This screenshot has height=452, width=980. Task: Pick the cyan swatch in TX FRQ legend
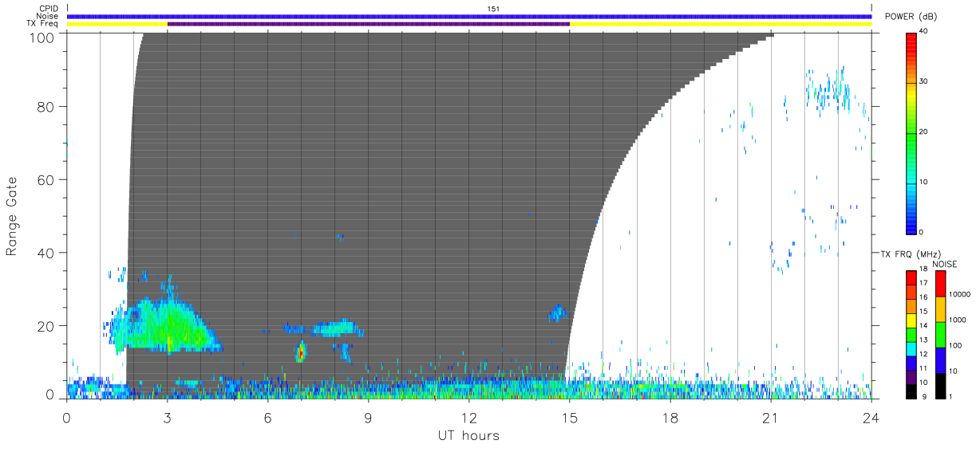tap(911, 349)
